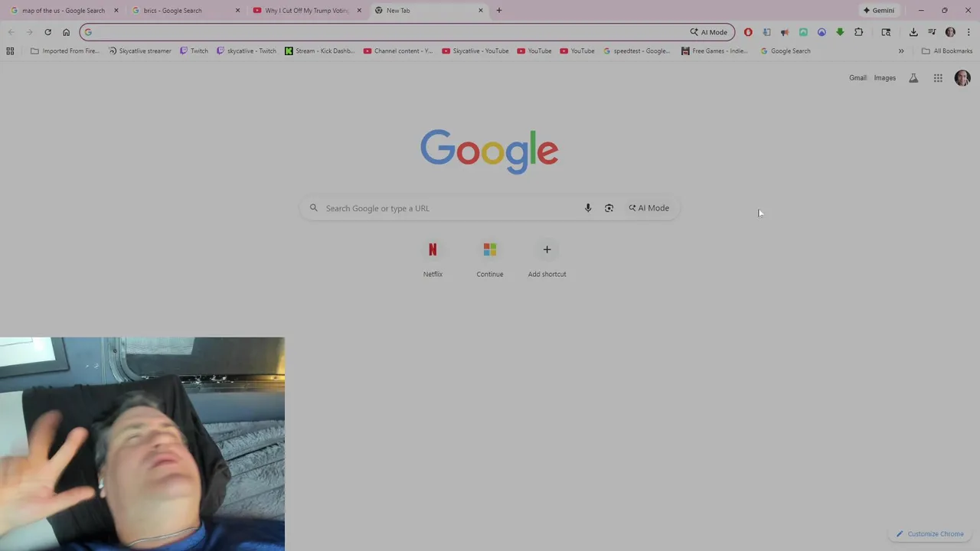
Task: Click the green square extension icon
Action: click(x=803, y=32)
